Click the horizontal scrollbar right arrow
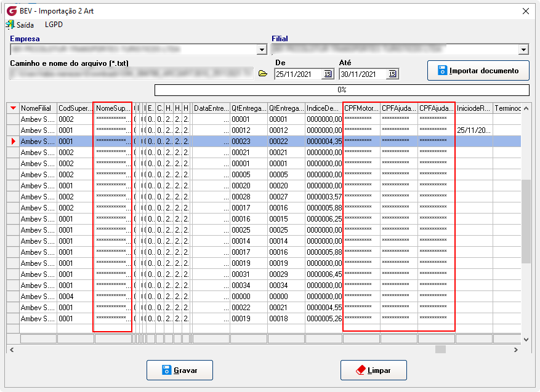This screenshot has width=540, height=392. [516, 350]
